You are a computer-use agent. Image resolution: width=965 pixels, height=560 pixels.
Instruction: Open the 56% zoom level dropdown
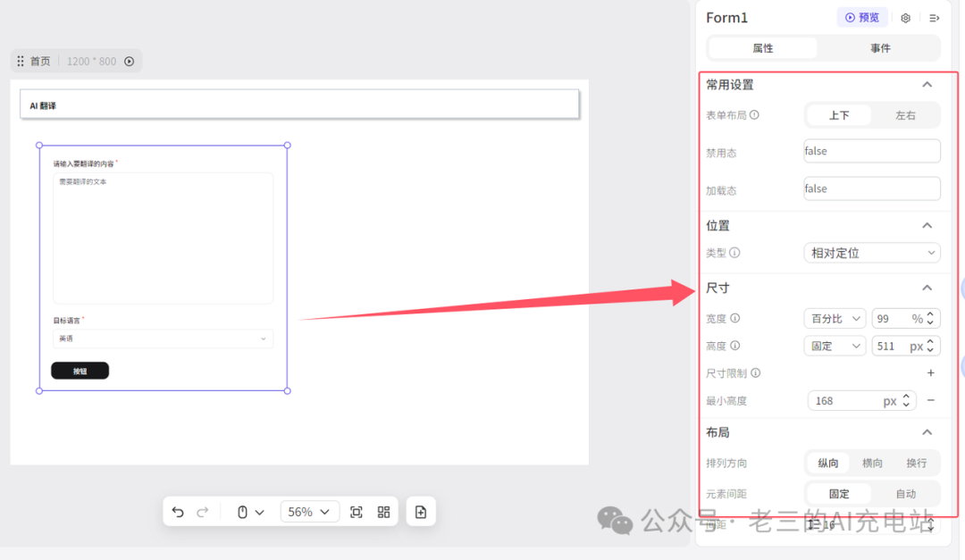[309, 512]
